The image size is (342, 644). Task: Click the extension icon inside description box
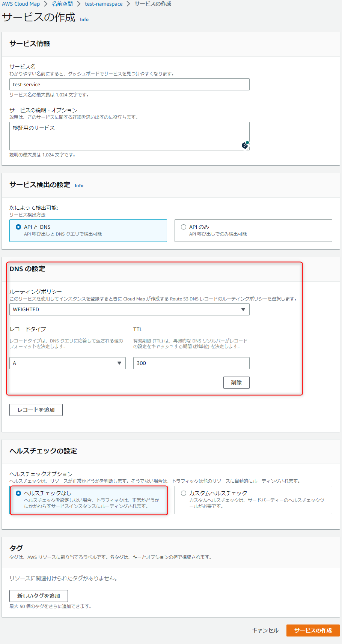[x=245, y=145]
